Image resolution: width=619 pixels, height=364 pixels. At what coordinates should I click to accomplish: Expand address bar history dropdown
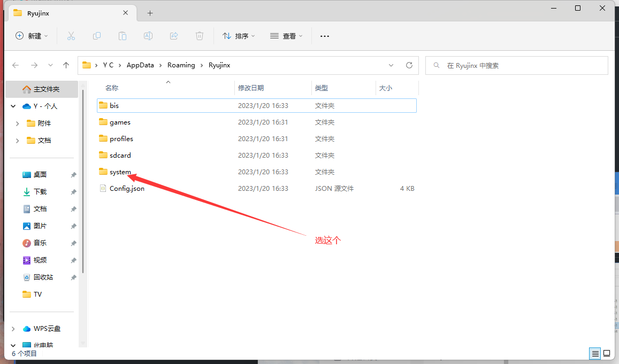coord(391,65)
